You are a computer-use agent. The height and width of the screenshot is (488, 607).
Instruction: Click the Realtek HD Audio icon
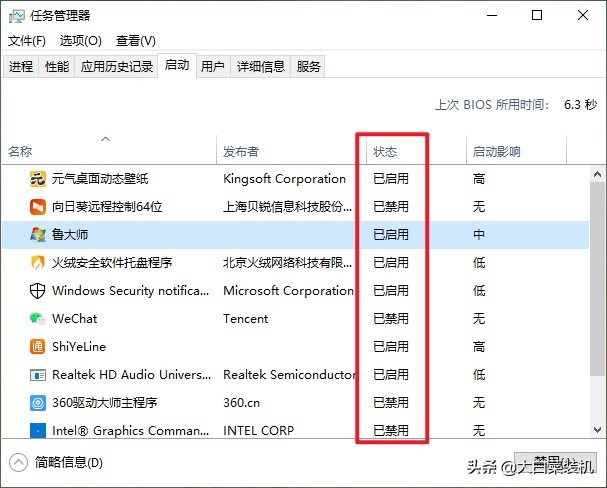click(38, 375)
